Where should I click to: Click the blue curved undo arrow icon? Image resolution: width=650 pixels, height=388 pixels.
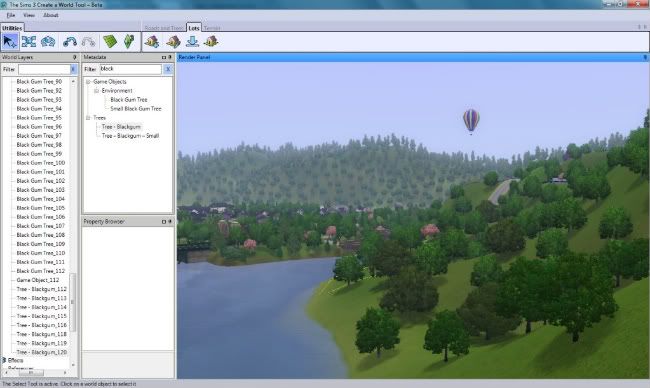click(x=70, y=41)
